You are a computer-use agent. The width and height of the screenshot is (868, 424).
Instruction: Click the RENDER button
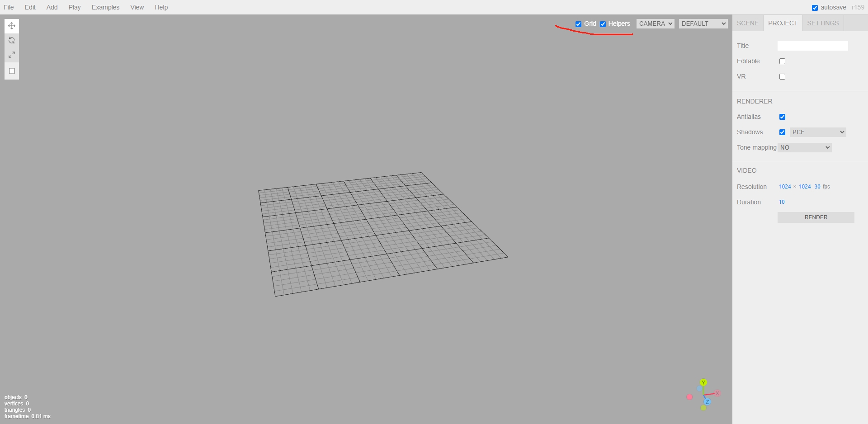coord(816,217)
